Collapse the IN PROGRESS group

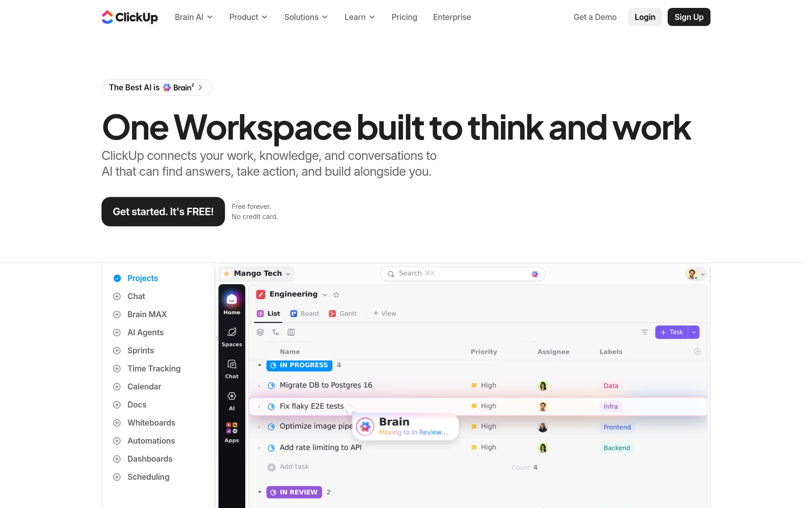pyautogui.click(x=259, y=365)
